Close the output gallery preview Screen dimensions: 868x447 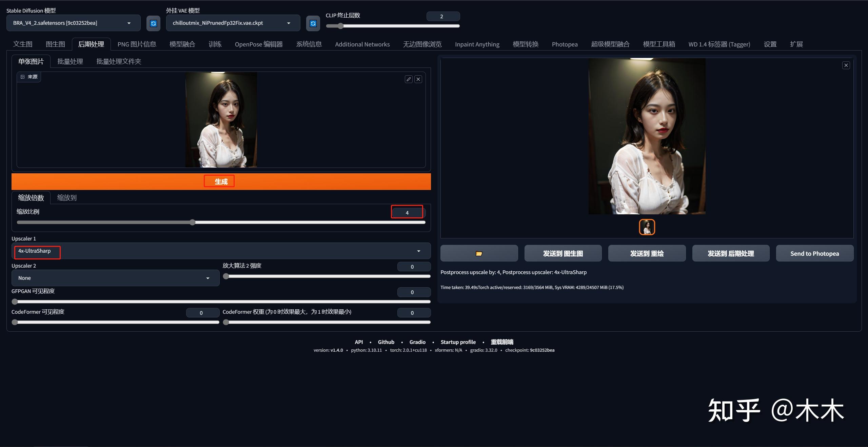point(846,65)
